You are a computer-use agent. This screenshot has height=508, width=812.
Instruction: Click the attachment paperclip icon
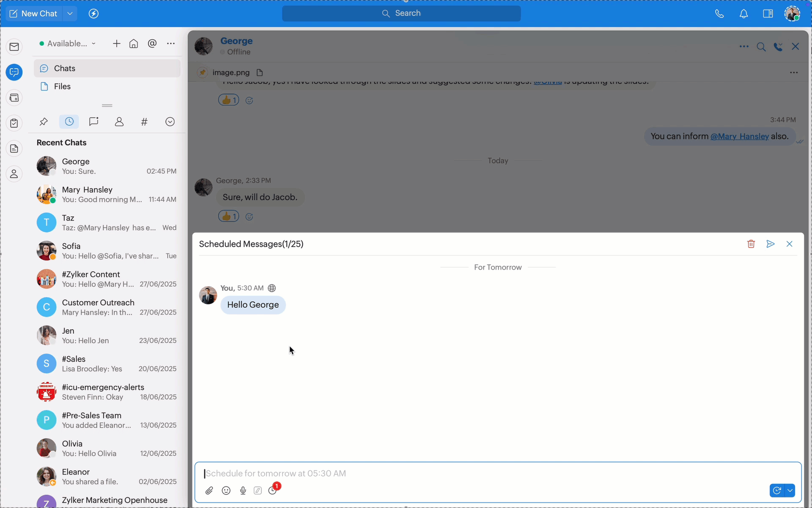click(x=209, y=491)
